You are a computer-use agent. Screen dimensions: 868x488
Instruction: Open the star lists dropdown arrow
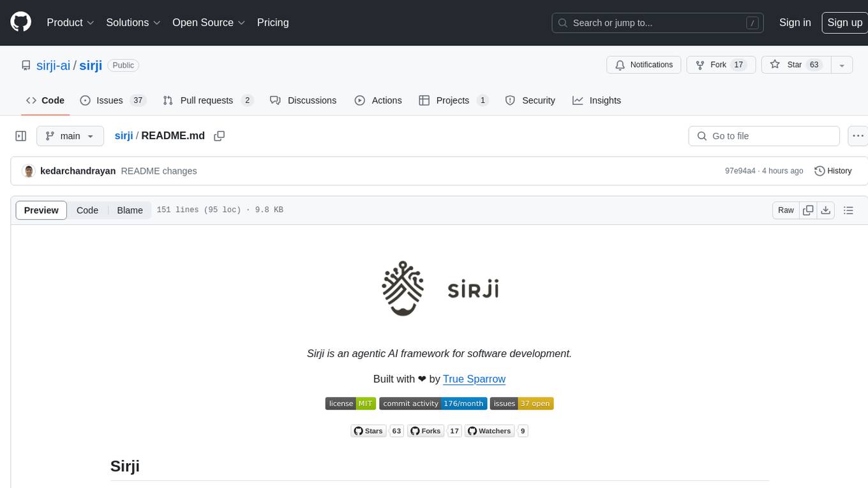coord(842,65)
